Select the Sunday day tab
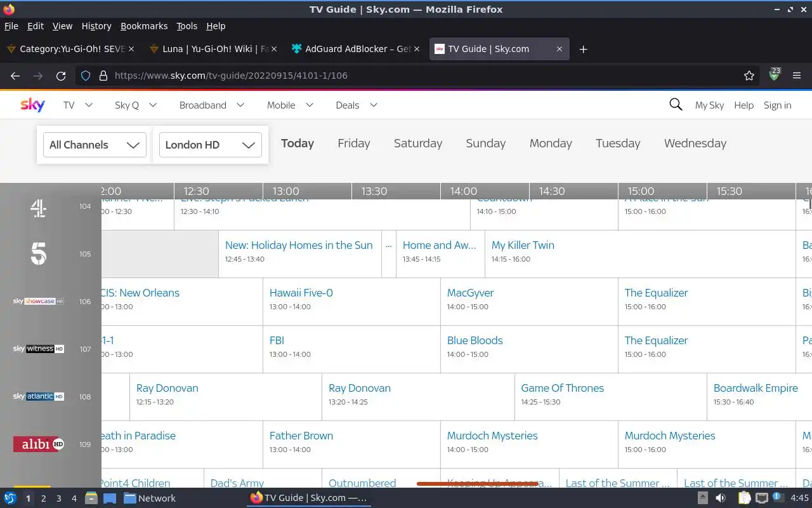Viewport: 812px width, 508px height. [x=486, y=144]
